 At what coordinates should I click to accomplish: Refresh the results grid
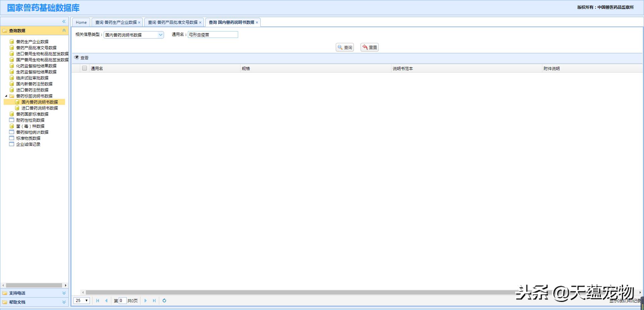click(x=164, y=301)
